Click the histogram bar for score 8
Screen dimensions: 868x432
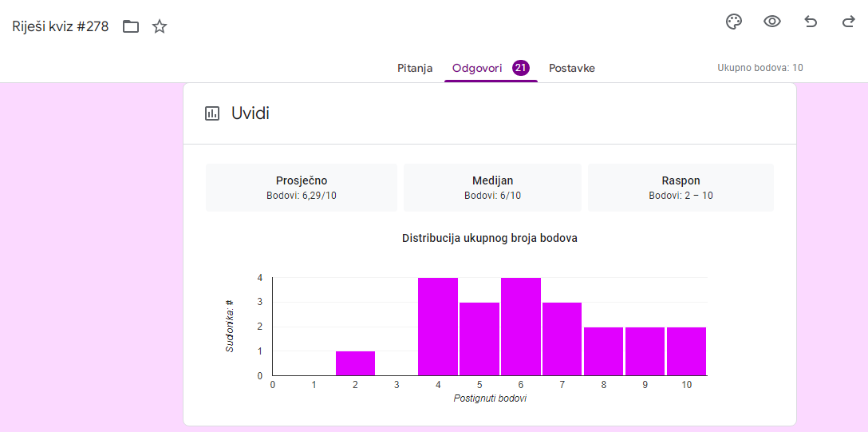(x=603, y=351)
